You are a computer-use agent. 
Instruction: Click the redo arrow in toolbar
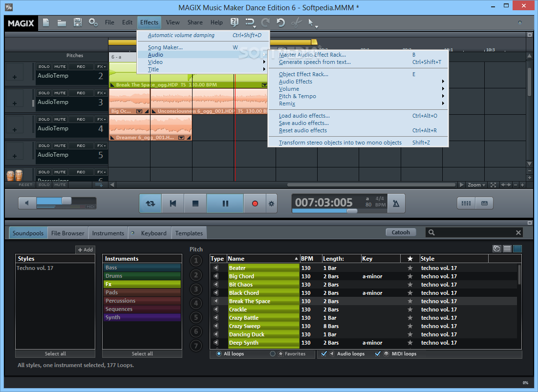265,22
